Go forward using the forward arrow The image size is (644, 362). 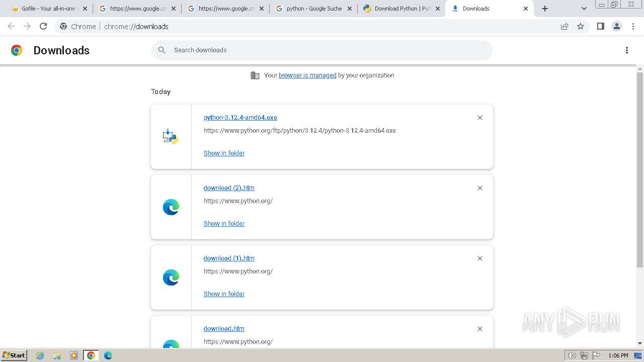[27, 26]
